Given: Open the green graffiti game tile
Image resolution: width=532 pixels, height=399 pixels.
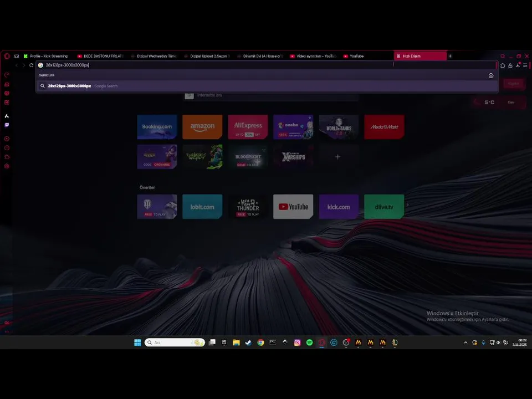Looking at the screenshot, I should pyautogui.click(x=202, y=157).
